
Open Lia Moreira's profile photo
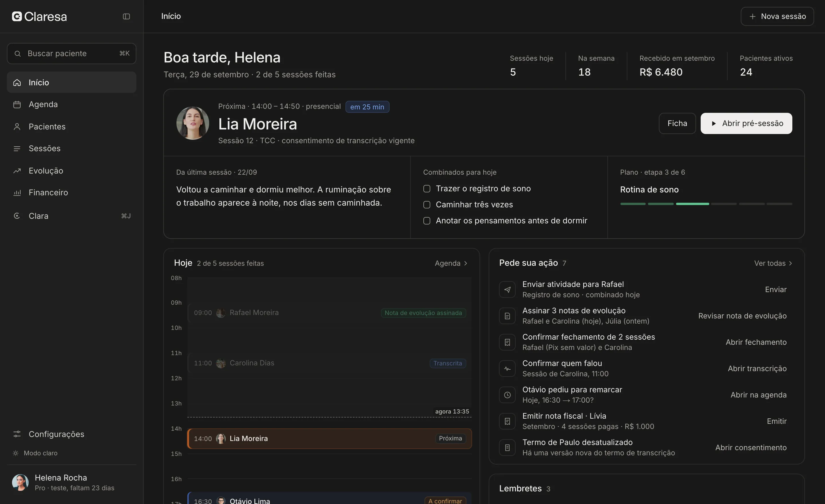click(193, 123)
